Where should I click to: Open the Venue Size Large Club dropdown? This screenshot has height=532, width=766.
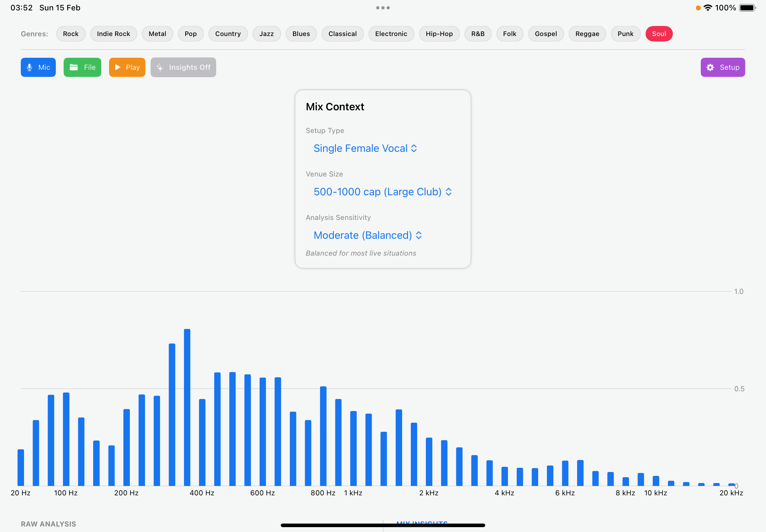coord(382,192)
